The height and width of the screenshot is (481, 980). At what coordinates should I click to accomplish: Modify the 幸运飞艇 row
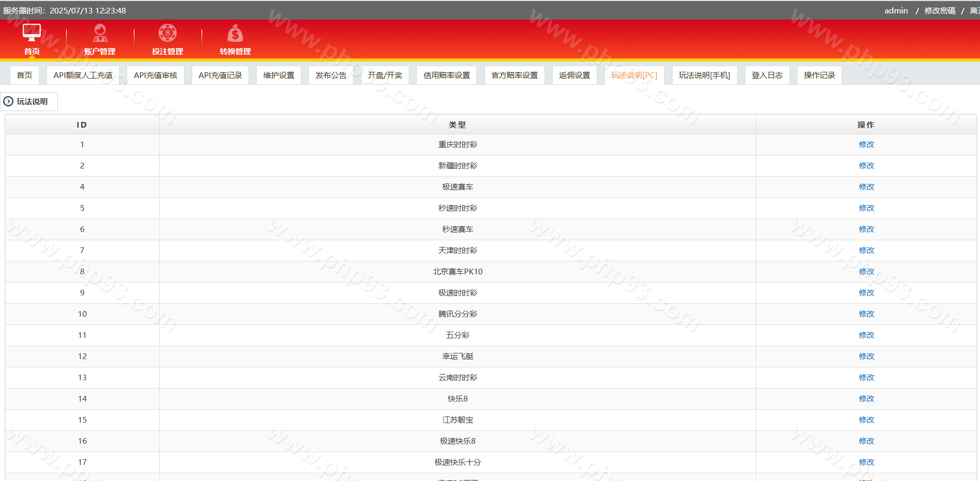click(866, 356)
